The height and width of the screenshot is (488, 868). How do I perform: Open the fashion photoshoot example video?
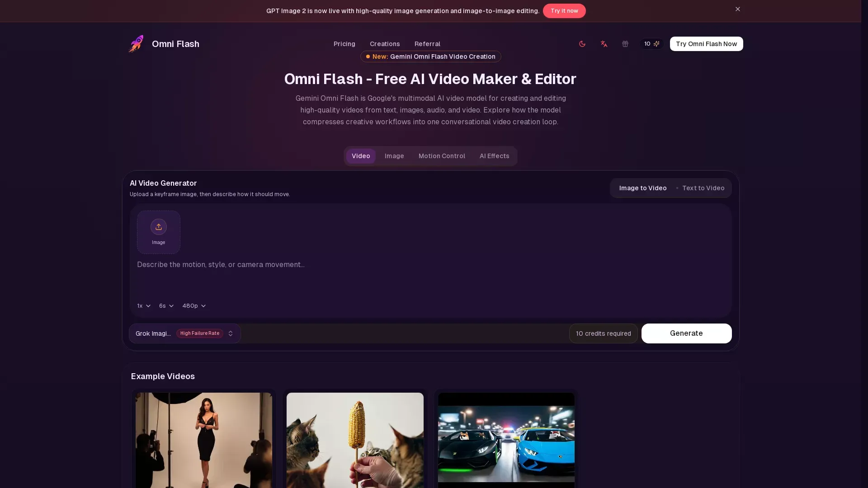(204, 440)
